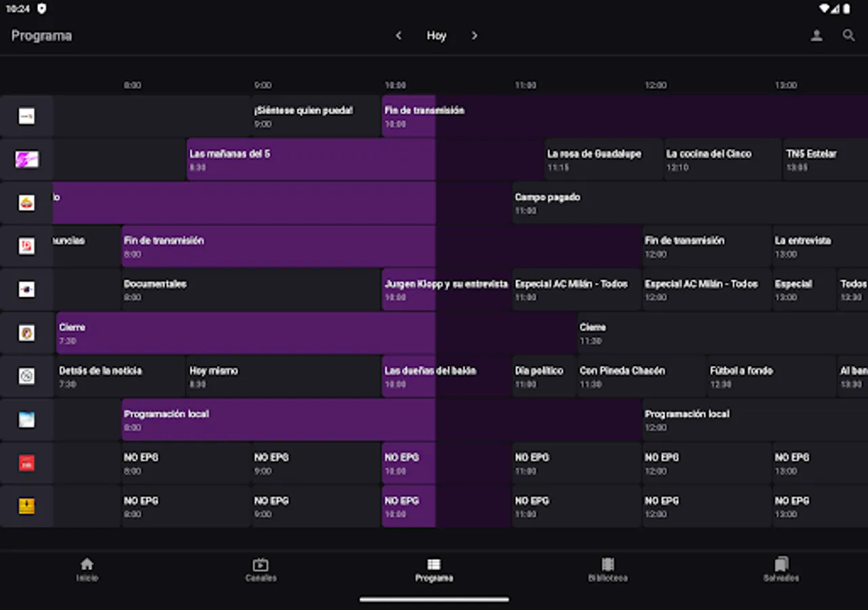Open the Salvados saved items icon
Image resolution: width=868 pixels, height=610 pixels.
tap(781, 568)
